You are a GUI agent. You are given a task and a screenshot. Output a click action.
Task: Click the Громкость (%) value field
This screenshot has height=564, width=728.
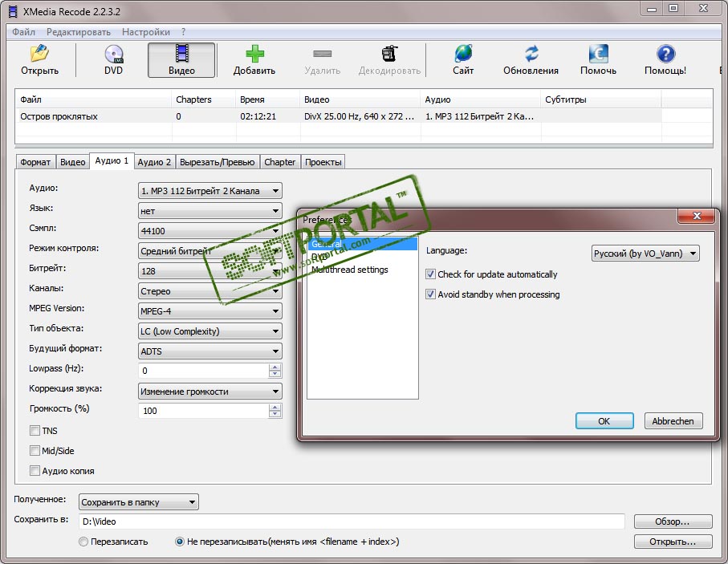click(203, 411)
